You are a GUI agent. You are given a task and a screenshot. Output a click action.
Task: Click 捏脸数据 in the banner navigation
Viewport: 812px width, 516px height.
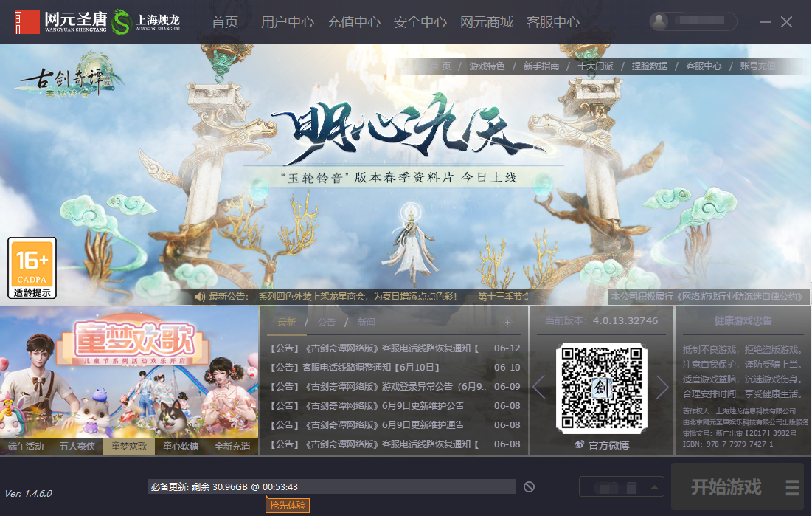click(x=650, y=66)
